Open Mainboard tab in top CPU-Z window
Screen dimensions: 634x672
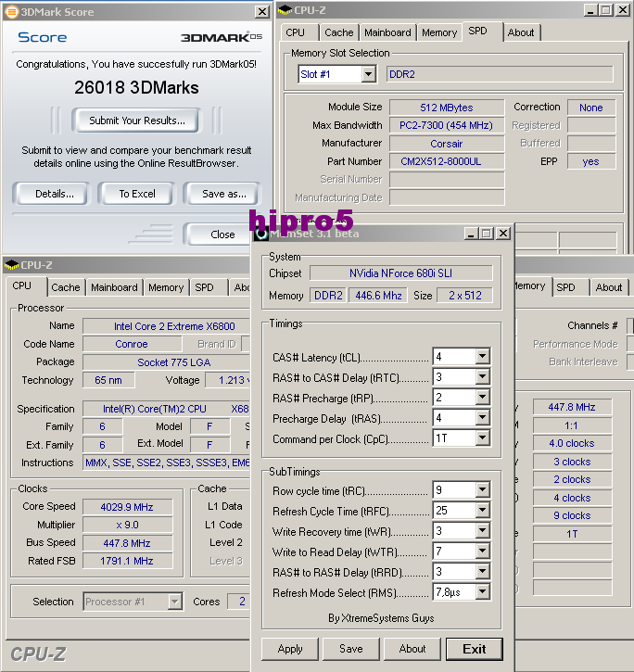coord(387,32)
